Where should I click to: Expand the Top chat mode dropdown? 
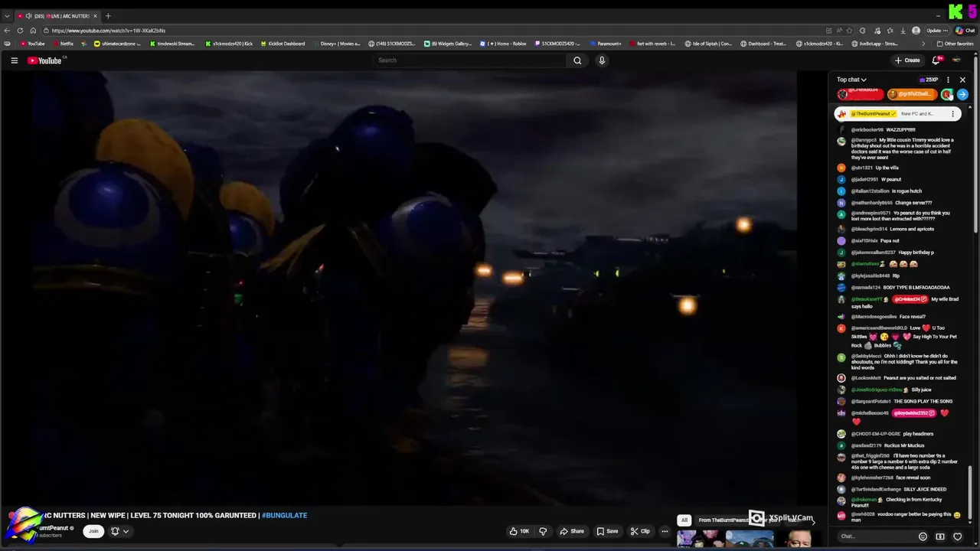click(851, 80)
